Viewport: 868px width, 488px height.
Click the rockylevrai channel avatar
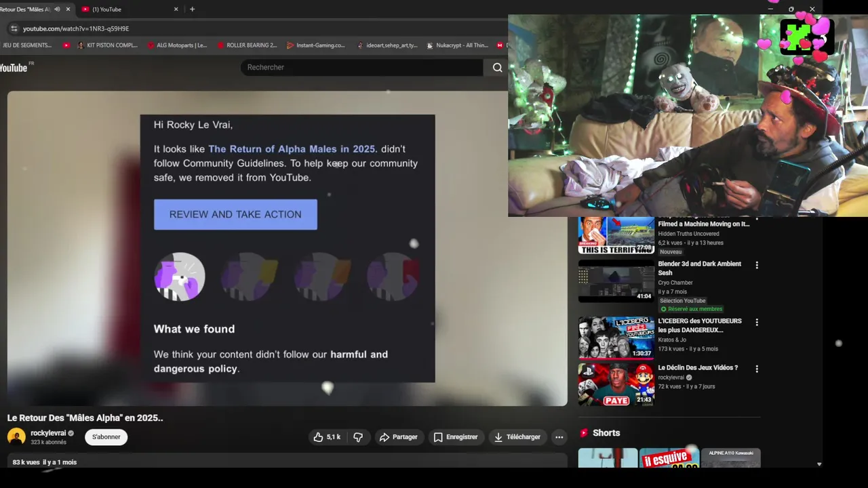16,436
